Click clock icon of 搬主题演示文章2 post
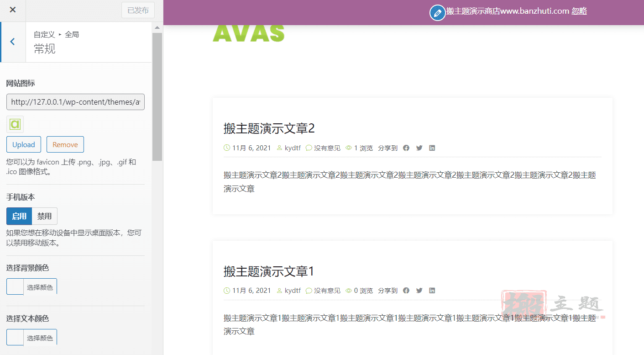This screenshot has height=355, width=644. (x=227, y=148)
